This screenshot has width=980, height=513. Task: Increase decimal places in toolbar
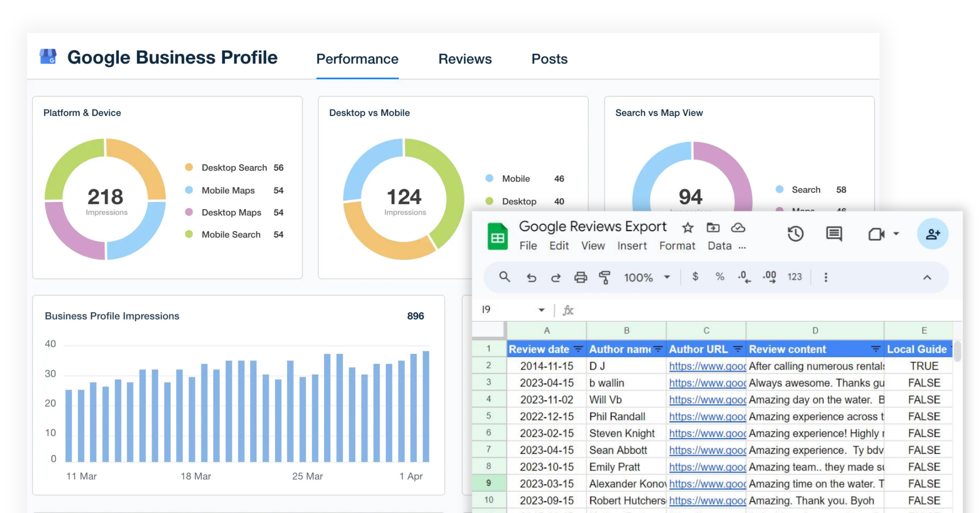770,277
